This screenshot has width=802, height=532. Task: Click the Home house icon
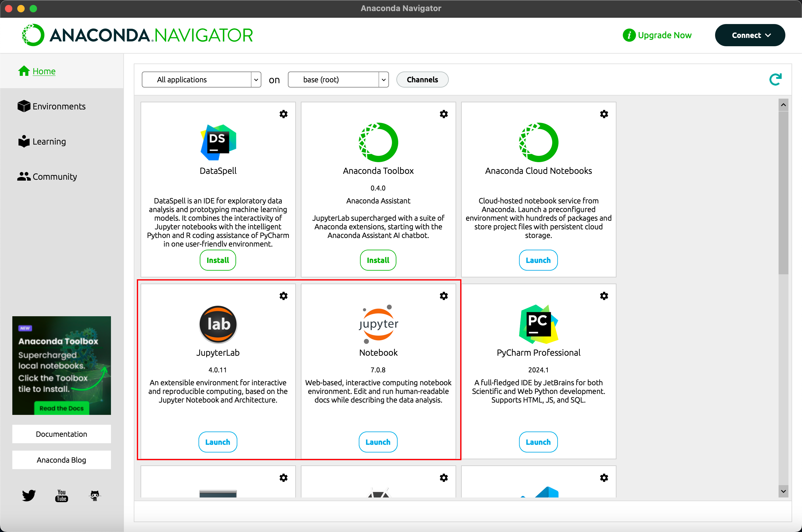(x=24, y=71)
